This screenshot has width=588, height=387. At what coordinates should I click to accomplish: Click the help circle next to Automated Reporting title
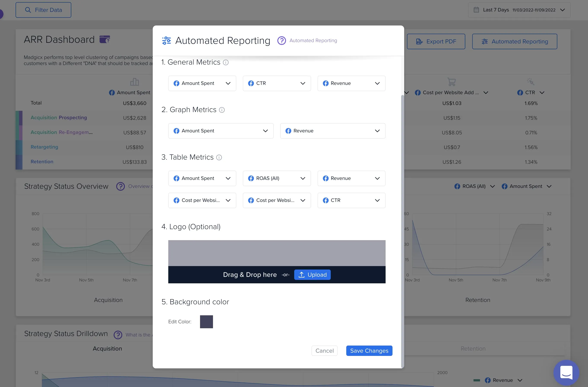click(x=281, y=40)
